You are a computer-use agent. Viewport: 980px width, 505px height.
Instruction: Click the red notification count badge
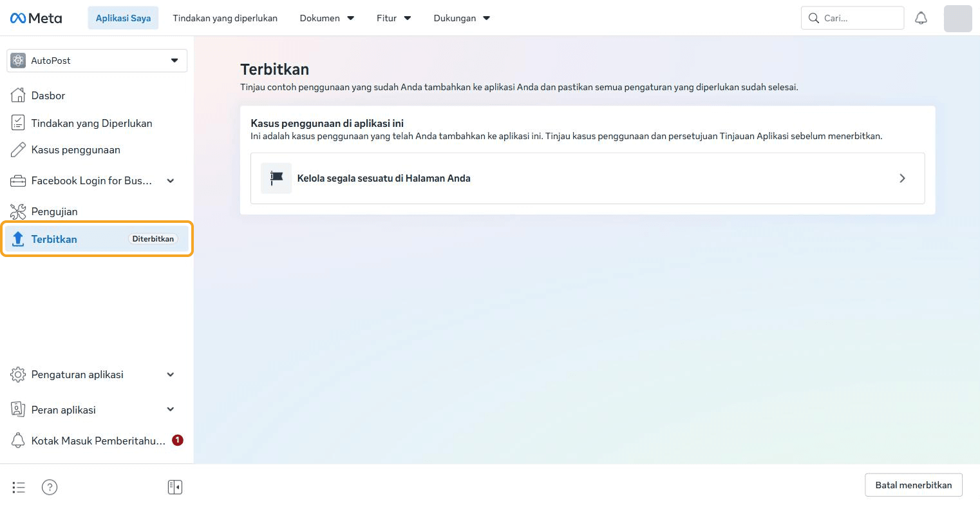(178, 441)
